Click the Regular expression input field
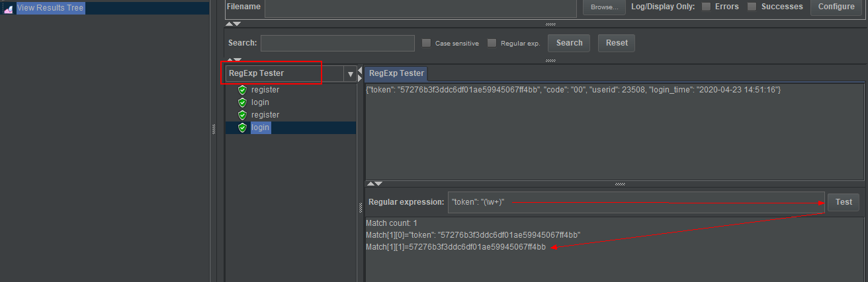 (636, 202)
